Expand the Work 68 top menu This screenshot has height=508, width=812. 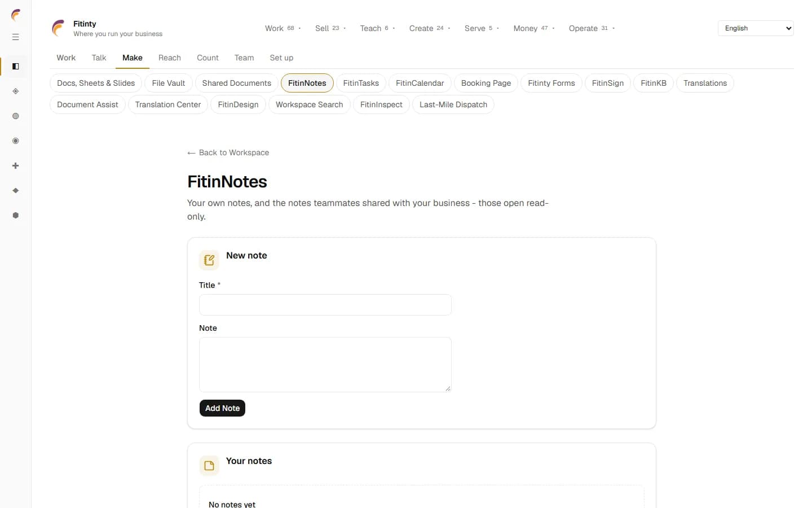tap(283, 28)
